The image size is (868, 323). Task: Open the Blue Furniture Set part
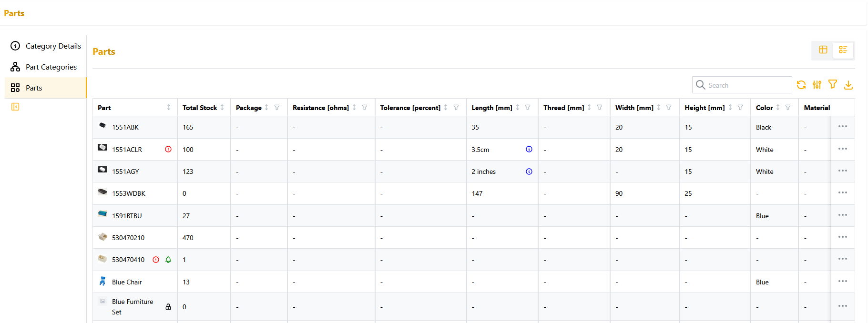(x=133, y=307)
